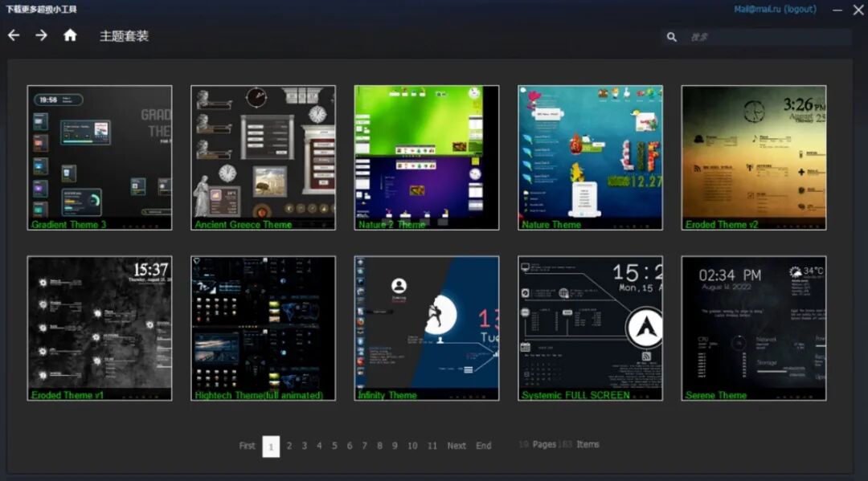
Task: Go to page 8
Action: pos(379,446)
